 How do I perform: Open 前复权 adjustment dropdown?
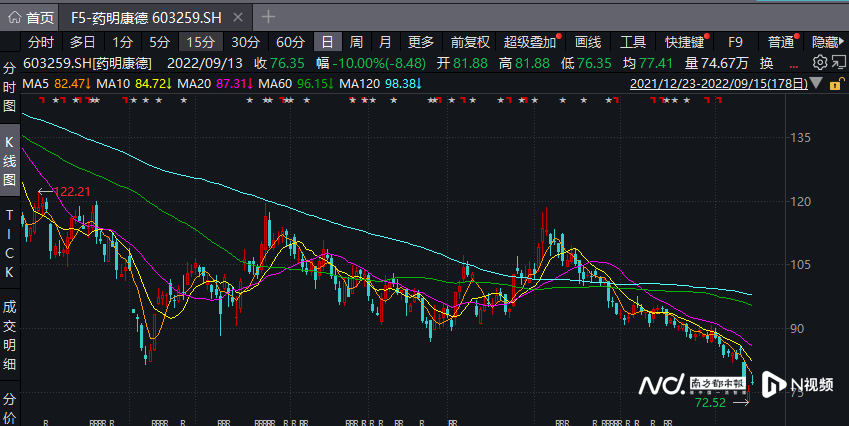(x=470, y=42)
